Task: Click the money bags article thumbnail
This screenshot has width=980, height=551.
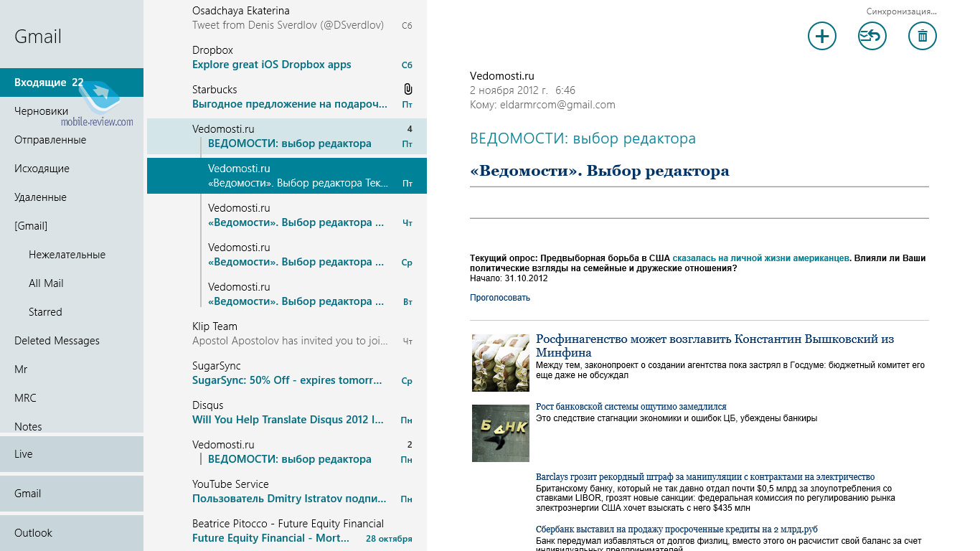Action: [501, 362]
